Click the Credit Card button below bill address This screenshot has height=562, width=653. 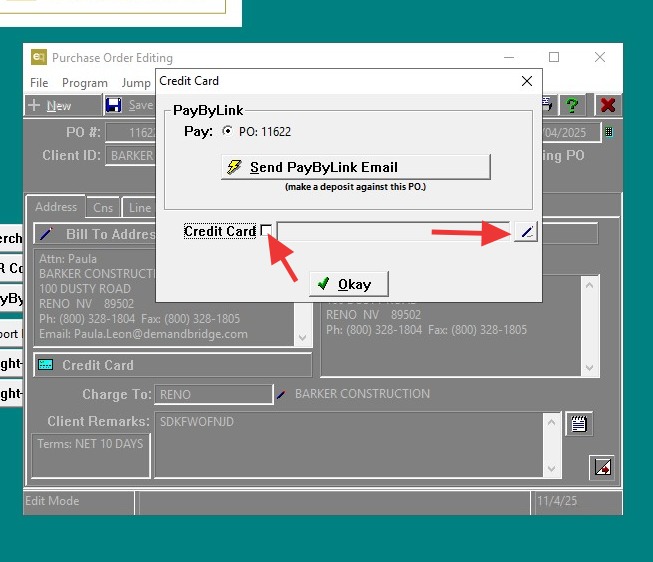172,365
